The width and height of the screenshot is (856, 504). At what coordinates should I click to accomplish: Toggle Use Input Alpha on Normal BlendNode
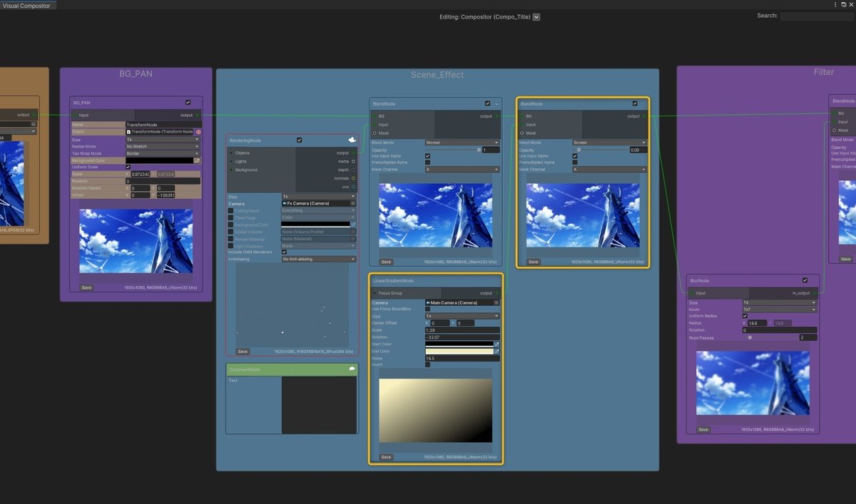coord(427,156)
